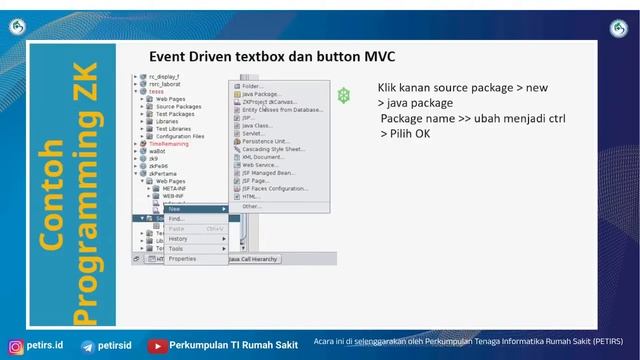Screen dimensions: 640x360
Task: Click the HTML file type icon
Action: click(x=237, y=196)
